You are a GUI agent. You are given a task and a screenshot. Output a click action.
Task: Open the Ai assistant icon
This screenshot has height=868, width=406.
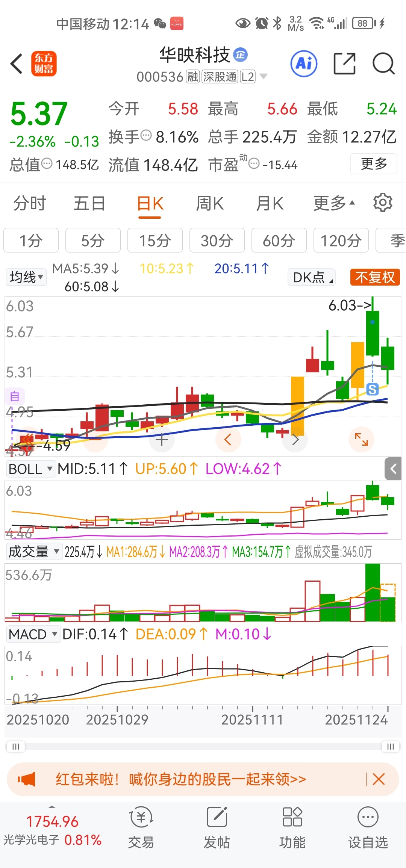pos(304,64)
